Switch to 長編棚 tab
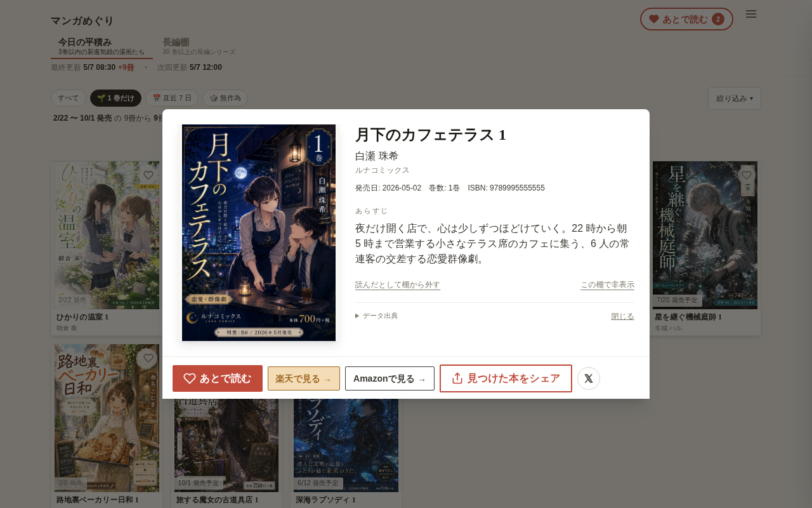 coord(199,46)
